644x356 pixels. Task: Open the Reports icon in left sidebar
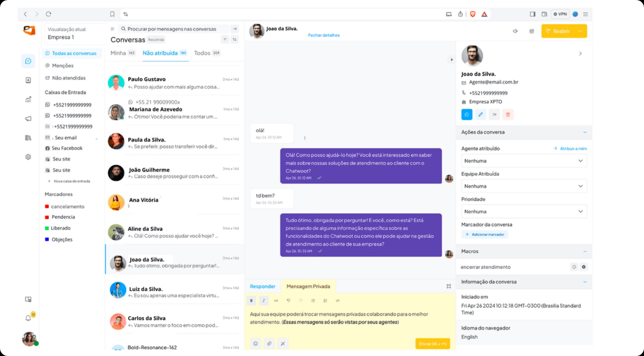(x=28, y=99)
